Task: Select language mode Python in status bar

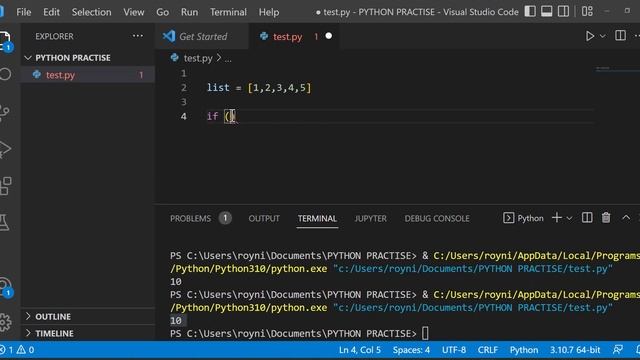Action: tap(524, 350)
